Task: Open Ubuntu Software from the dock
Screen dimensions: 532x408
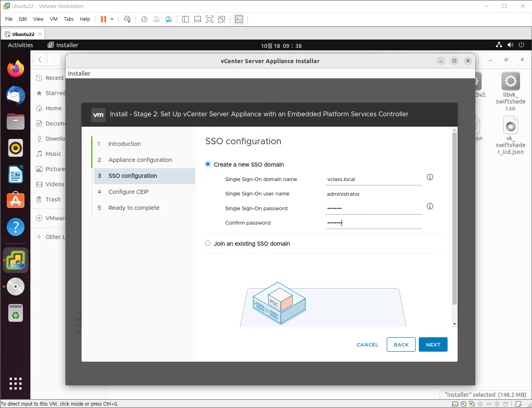Action: click(x=16, y=201)
